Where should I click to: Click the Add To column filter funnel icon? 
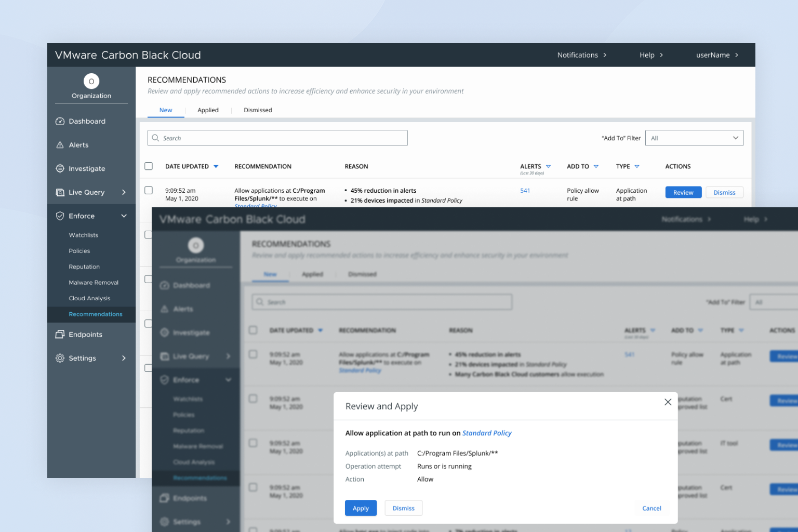click(596, 166)
